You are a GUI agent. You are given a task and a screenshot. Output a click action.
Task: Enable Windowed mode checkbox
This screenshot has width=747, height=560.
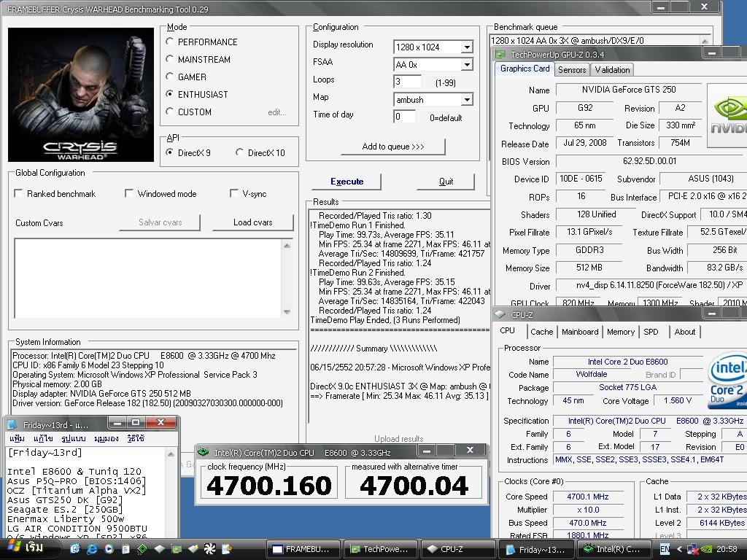(x=128, y=193)
